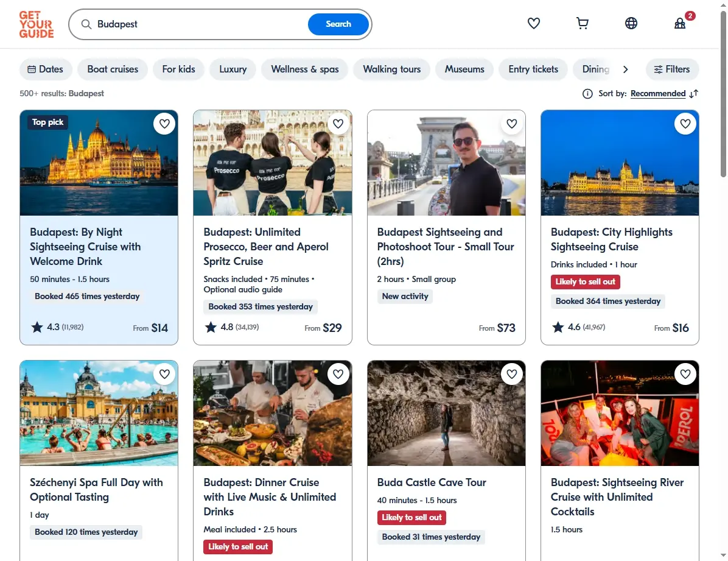Open By Night Sightseeing Cruise title

click(x=85, y=247)
